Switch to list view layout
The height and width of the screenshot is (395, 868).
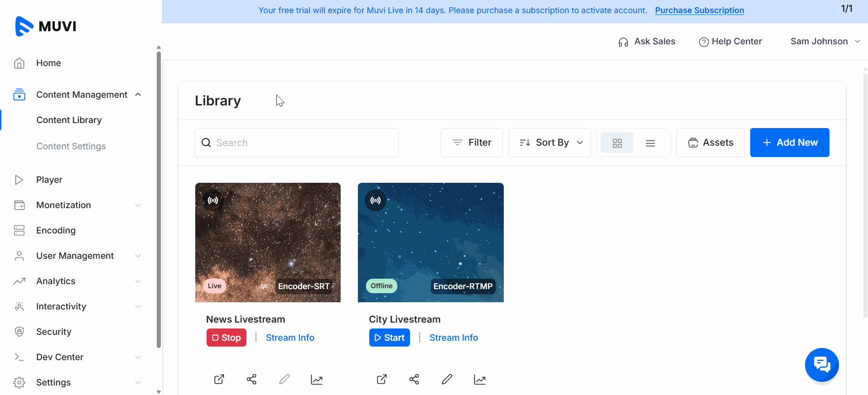pos(650,143)
